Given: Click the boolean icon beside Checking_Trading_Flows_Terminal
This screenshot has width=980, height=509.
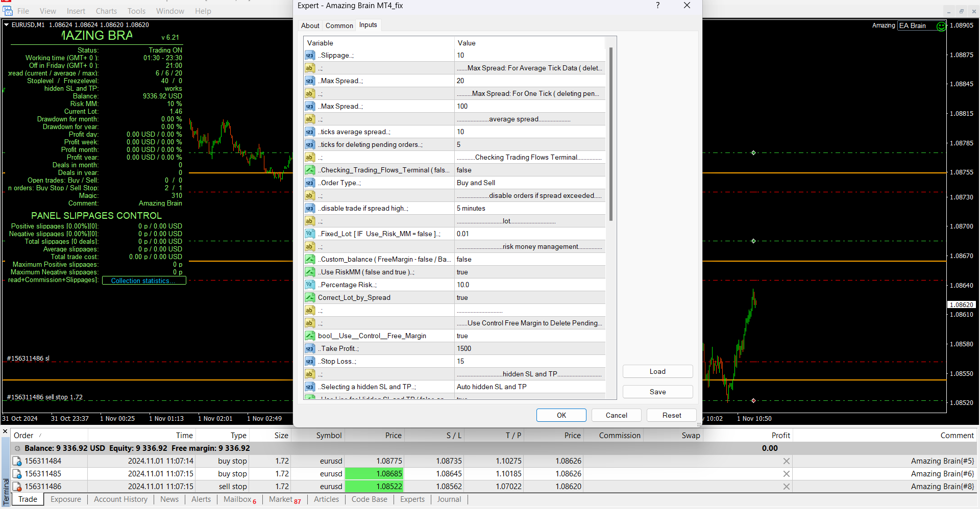Looking at the screenshot, I should pos(310,170).
